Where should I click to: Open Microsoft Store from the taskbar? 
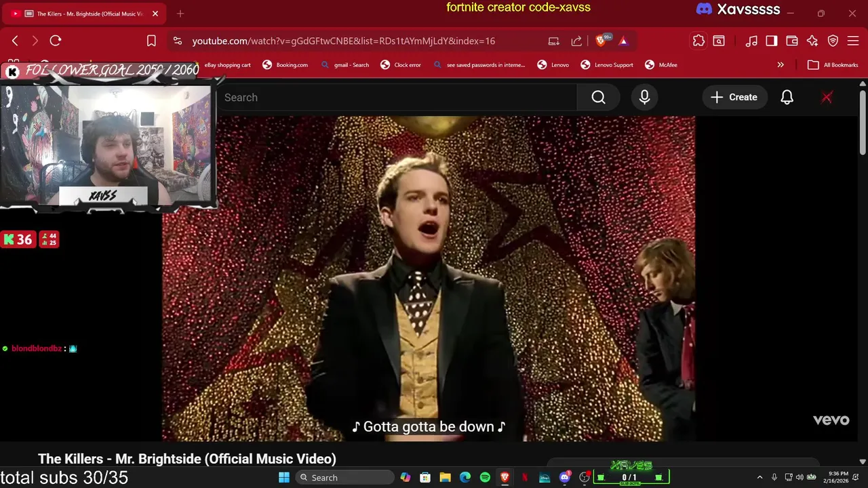pos(425,477)
